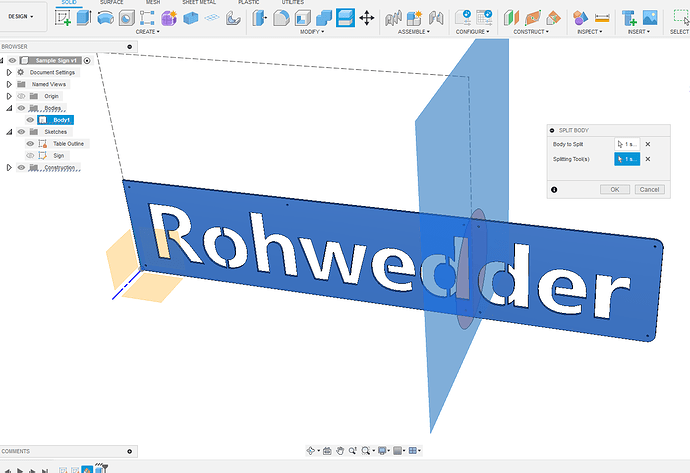This screenshot has height=473, width=690.
Task: Toggle visibility of Body1
Action: click(x=30, y=120)
